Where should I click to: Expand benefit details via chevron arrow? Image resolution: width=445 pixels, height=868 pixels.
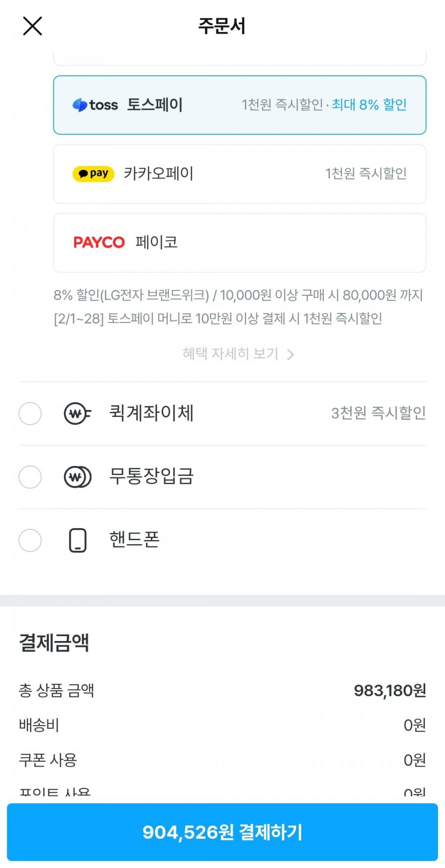tap(291, 355)
